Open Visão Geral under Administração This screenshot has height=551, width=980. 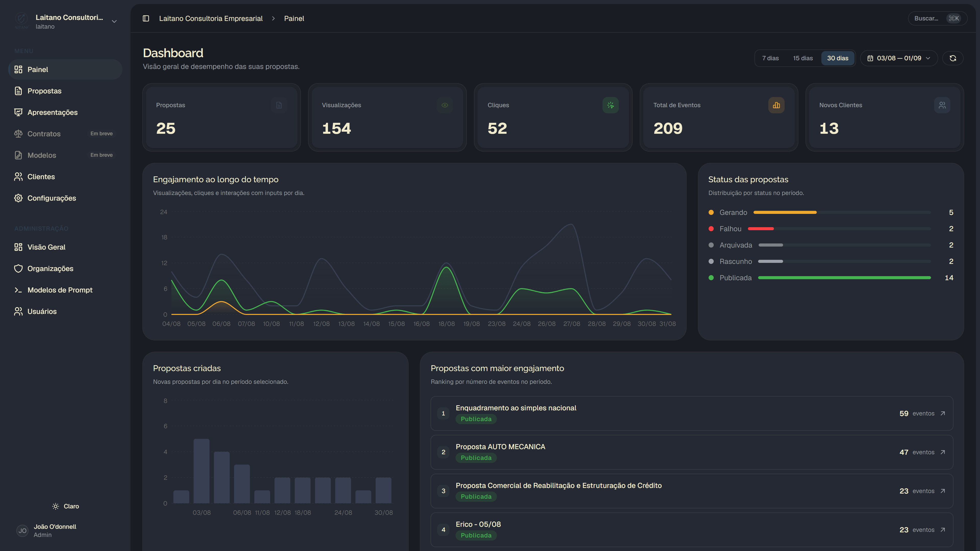click(x=65, y=247)
